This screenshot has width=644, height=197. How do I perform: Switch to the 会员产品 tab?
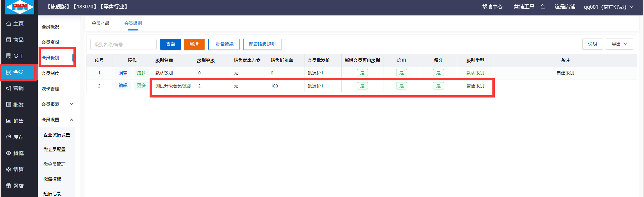point(101,23)
